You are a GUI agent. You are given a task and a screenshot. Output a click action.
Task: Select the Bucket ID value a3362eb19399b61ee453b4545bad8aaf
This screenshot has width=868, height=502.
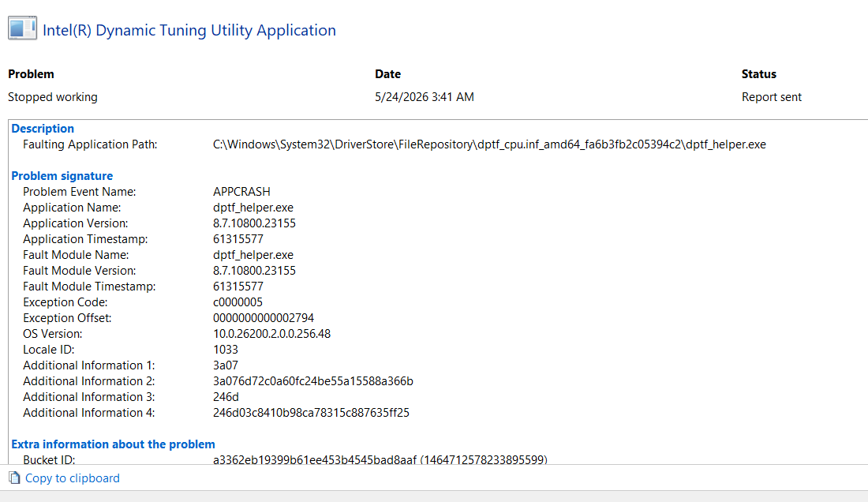[x=315, y=459]
